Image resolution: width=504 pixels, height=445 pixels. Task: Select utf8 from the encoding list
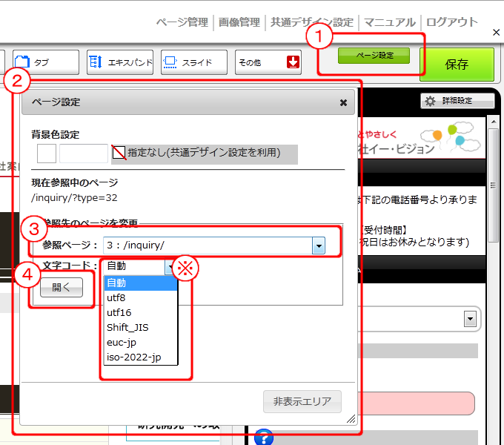tap(117, 297)
